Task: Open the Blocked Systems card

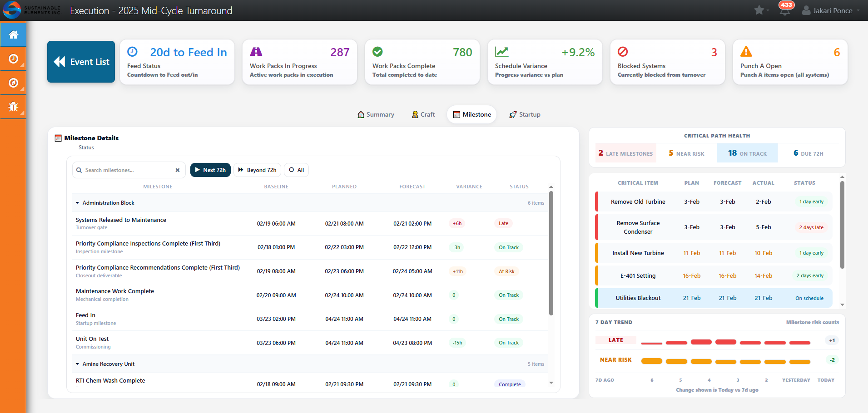Action: tap(668, 62)
